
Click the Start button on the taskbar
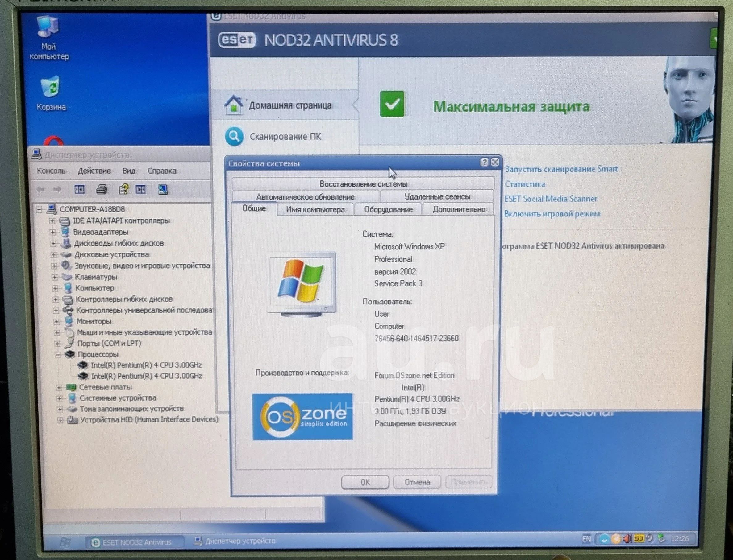(x=65, y=542)
